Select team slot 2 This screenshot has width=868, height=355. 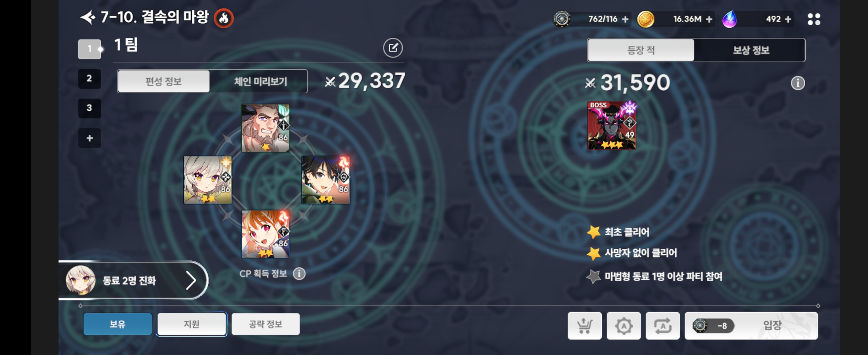pos(89,79)
